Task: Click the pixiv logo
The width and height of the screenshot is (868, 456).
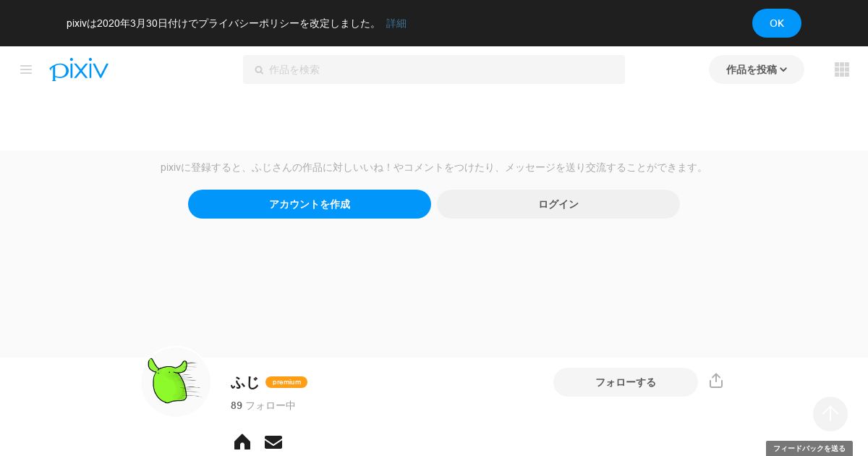Action: pos(79,69)
